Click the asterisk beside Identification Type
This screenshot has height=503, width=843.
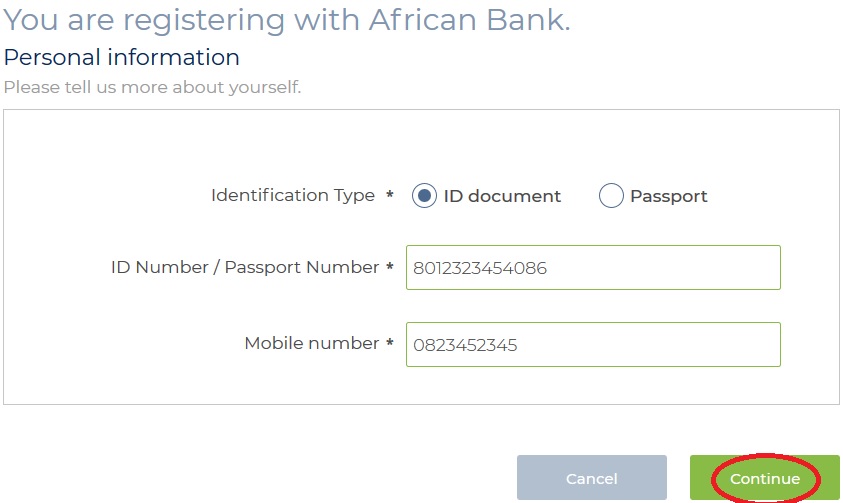pos(390,197)
